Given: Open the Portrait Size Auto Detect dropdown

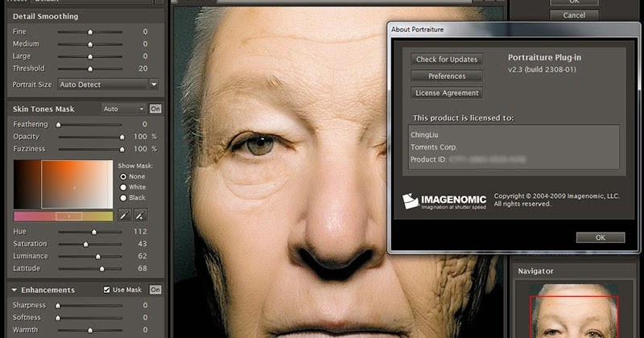Looking at the screenshot, I should (108, 84).
